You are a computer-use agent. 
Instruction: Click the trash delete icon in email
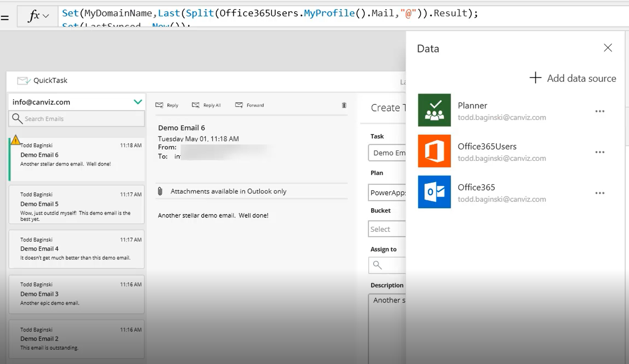pos(344,105)
